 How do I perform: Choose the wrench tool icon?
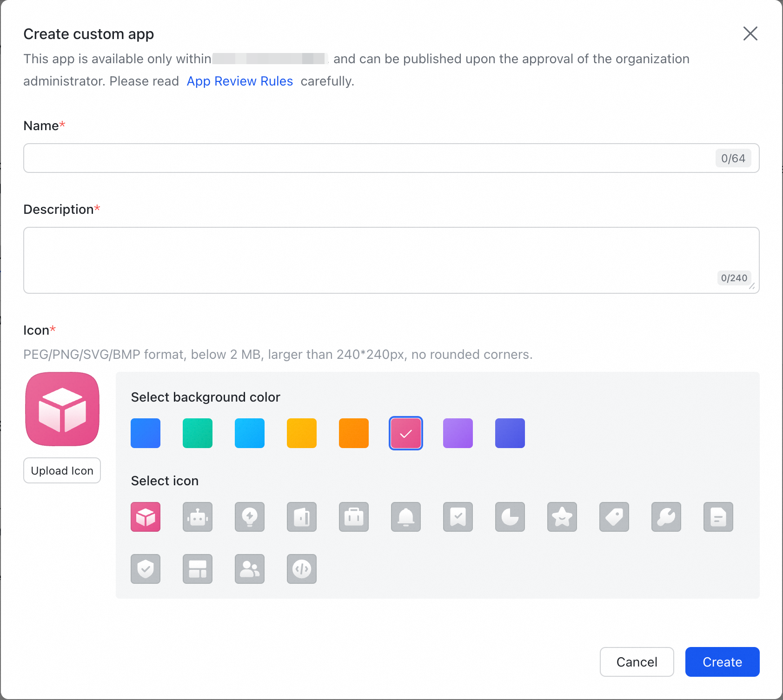[666, 517]
